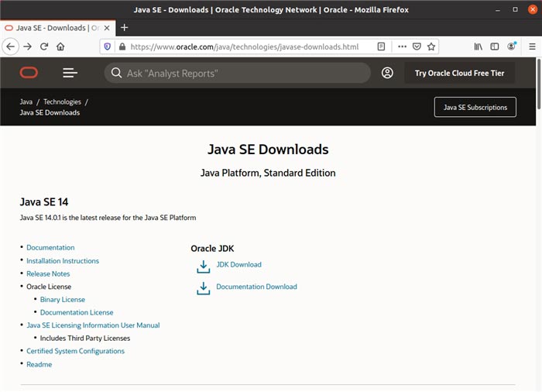Open the Firefox Library icon
Viewport: 542px width, 392px height.
click(478, 46)
